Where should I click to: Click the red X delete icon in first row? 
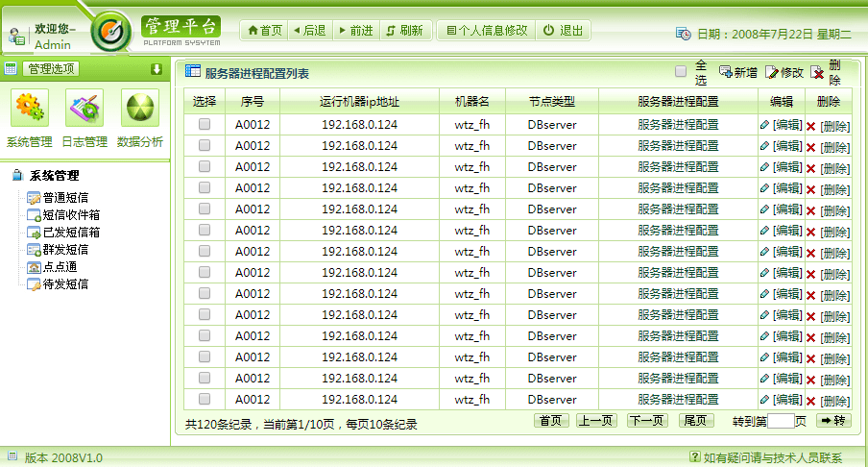click(x=810, y=126)
